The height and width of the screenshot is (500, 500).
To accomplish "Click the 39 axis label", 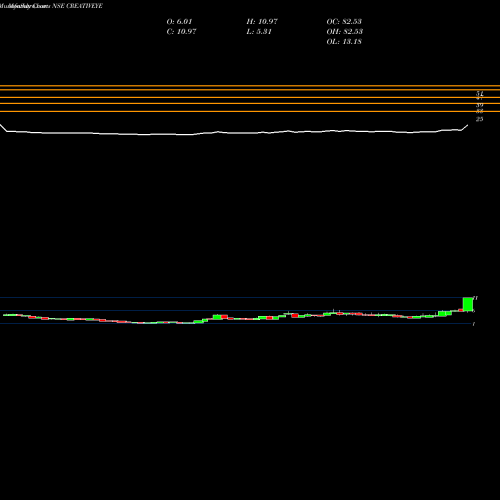I will 480,105.
